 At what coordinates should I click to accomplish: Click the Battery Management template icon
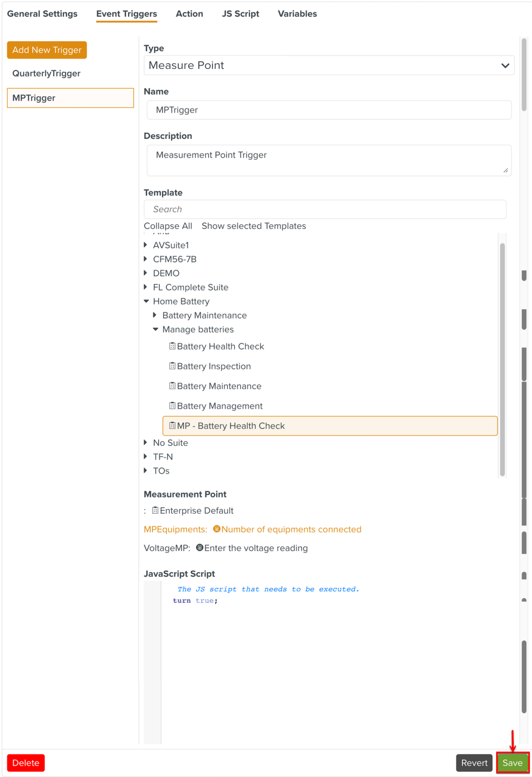[172, 406]
